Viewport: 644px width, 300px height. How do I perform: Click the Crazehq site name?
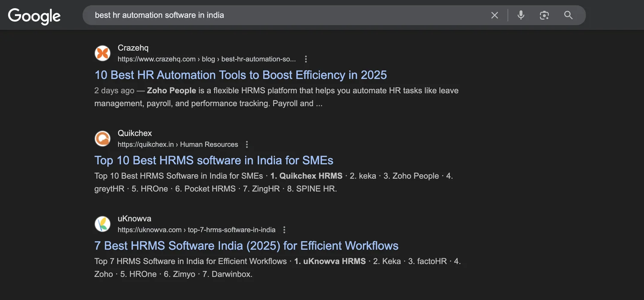point(133,48)
